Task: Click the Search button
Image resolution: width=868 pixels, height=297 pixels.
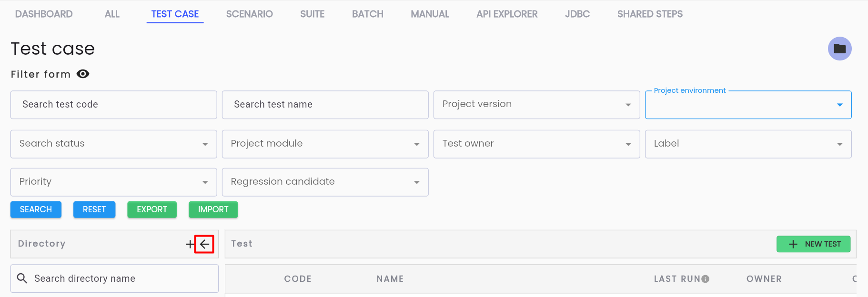Action: coord(36,209)
